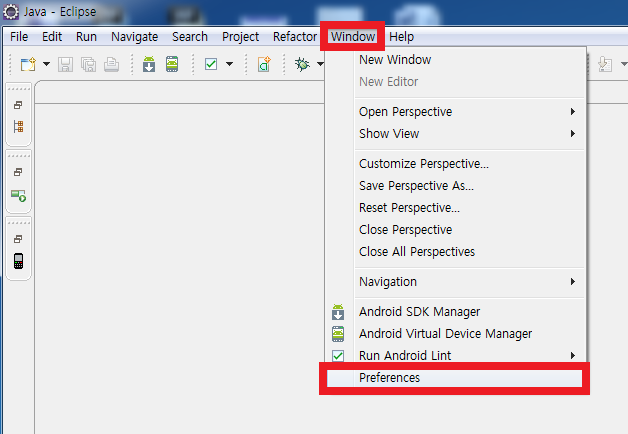Expand the Show View submenu

point(455,134)
